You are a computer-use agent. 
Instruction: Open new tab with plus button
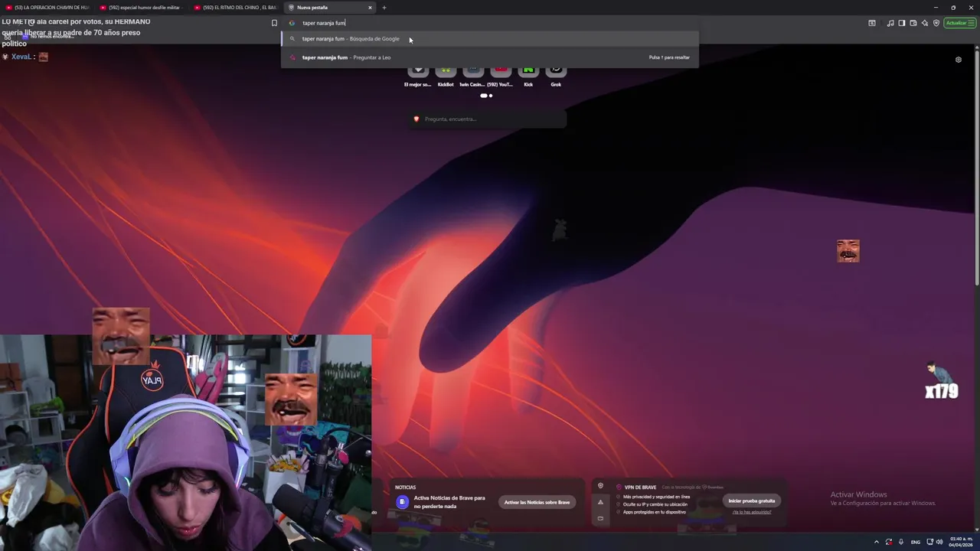384,8
